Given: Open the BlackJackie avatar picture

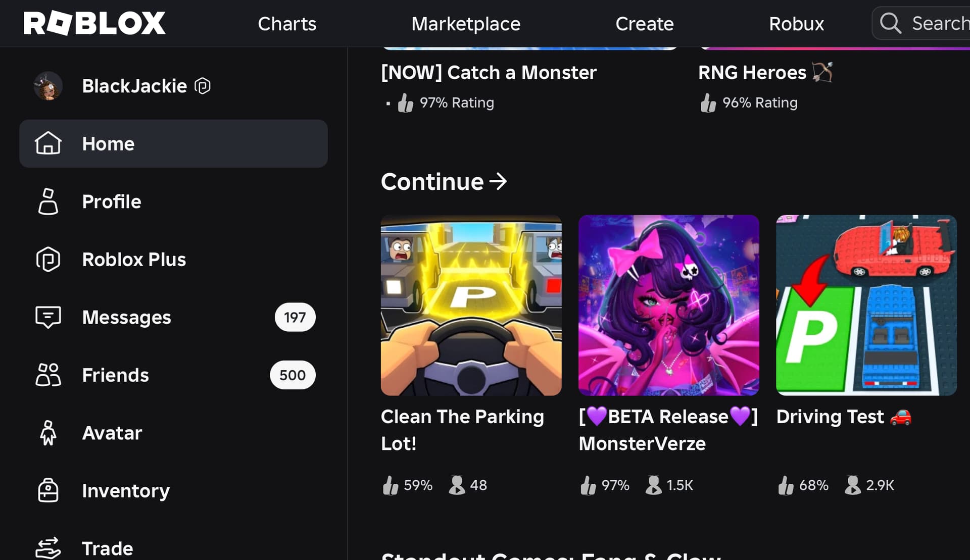Looking at the screenshot, I should click(x=48, y=86).
